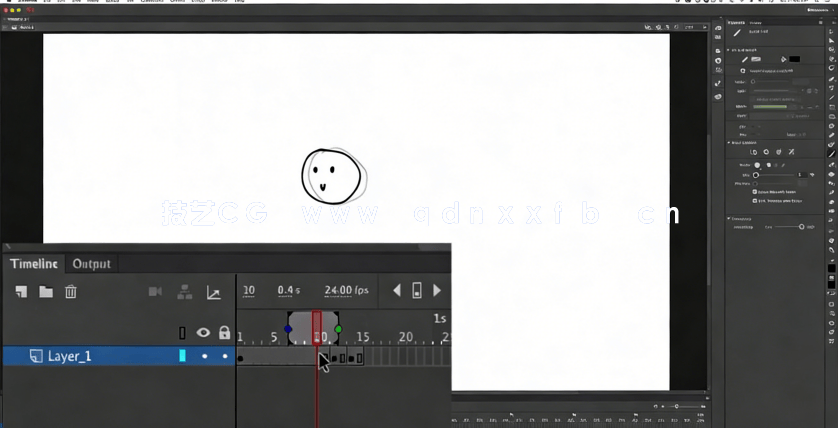Open the Properties panel options menu
838x428 pixels.
point(820,22)
